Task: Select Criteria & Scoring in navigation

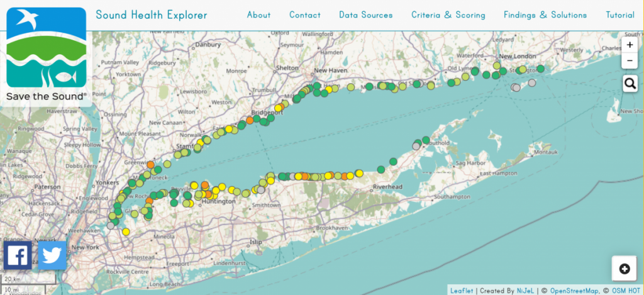Action: pos(448,15)
